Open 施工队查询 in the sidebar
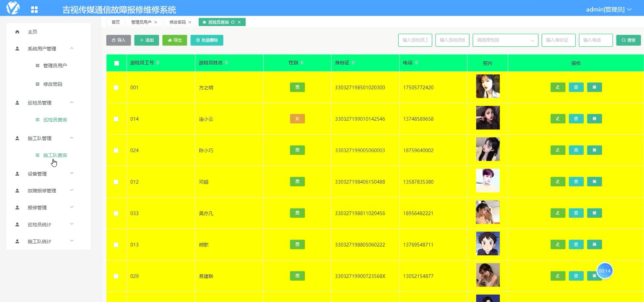 pyautogui.click(x=55, y=155)
